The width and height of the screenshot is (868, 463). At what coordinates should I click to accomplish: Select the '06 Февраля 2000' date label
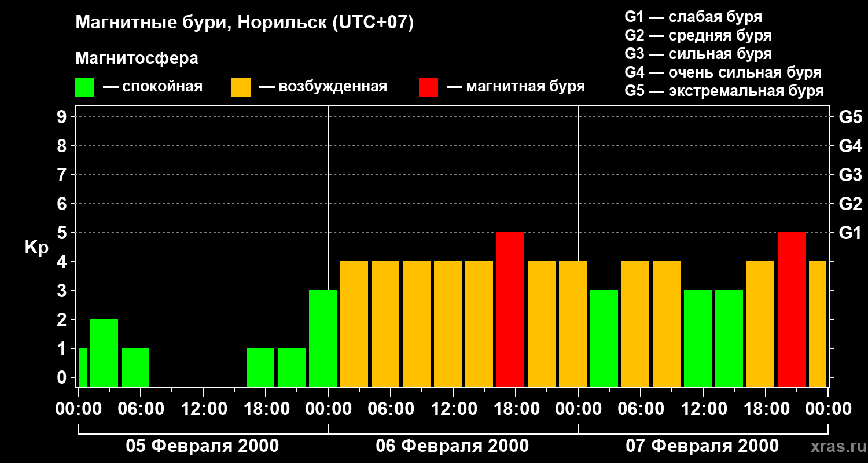453,446
